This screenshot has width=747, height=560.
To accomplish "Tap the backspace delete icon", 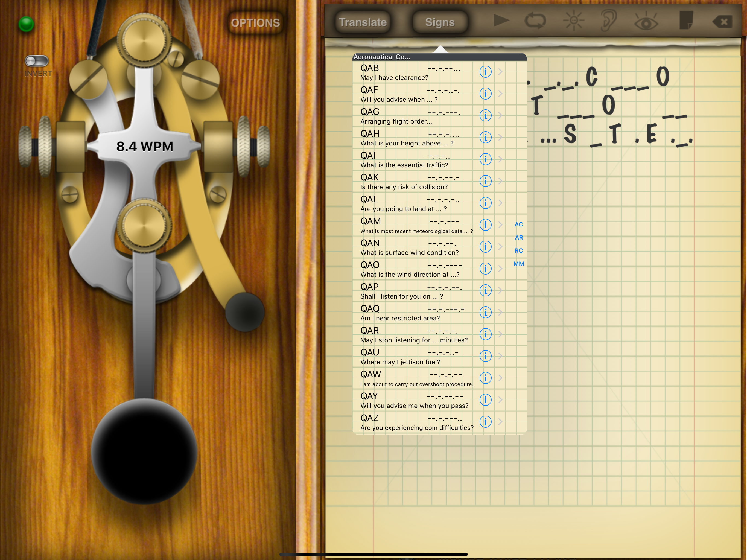I will 722,22.
